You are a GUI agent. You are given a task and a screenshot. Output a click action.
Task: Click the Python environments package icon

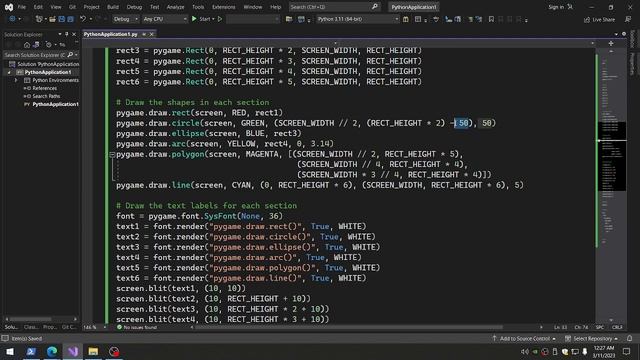click(x=406, y=19)
